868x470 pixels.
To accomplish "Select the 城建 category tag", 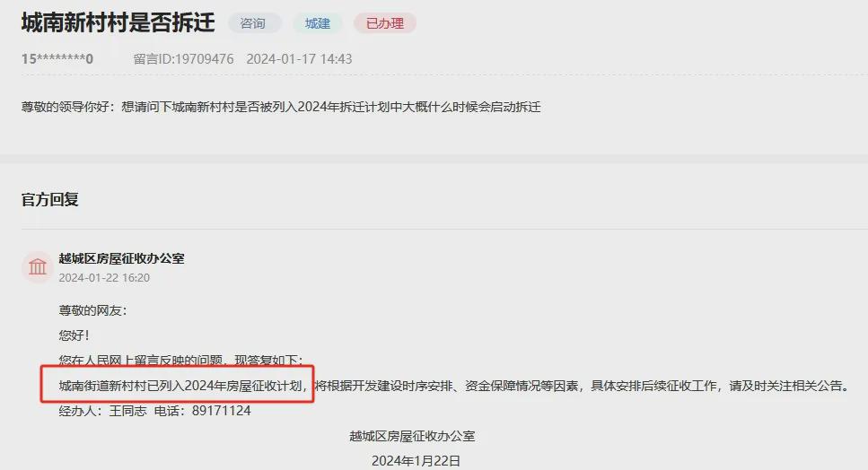I will [317, 23].
